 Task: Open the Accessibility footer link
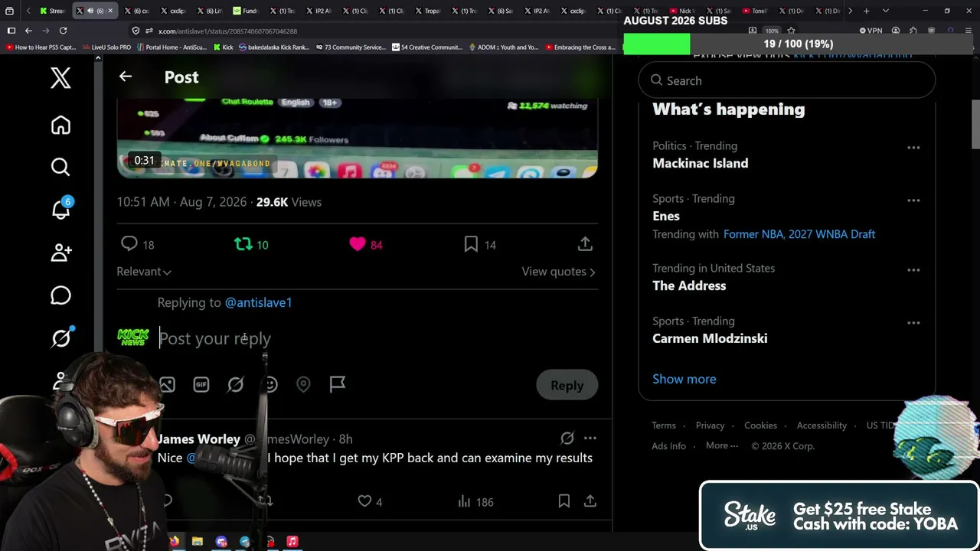point(822,425)
